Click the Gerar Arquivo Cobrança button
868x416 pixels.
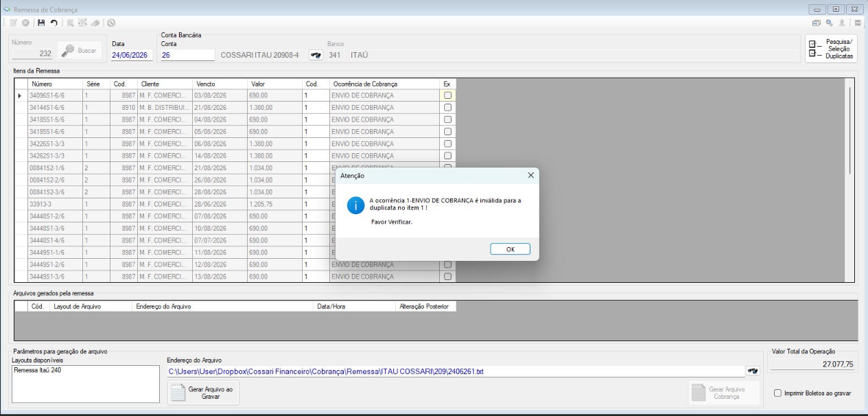[724, 393]
